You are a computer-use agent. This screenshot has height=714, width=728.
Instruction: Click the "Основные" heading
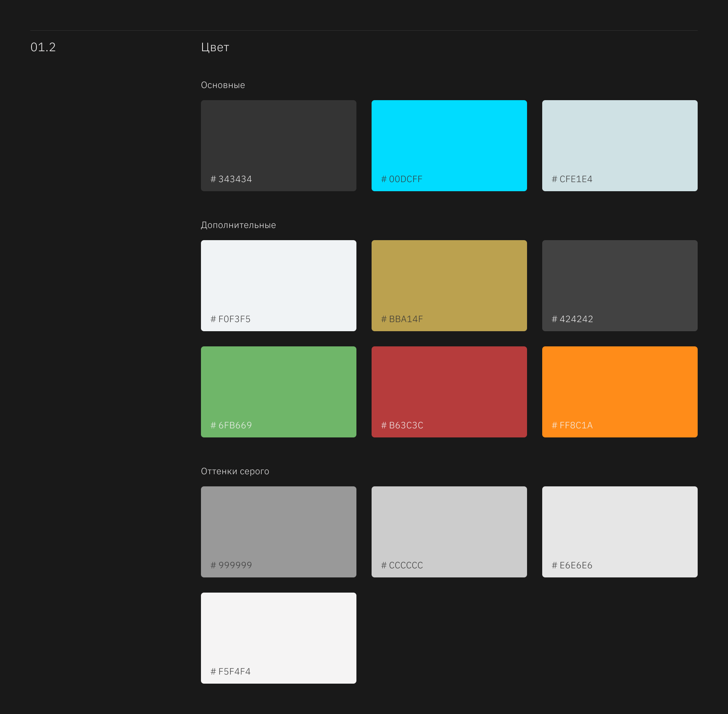(x=223, y=85)
